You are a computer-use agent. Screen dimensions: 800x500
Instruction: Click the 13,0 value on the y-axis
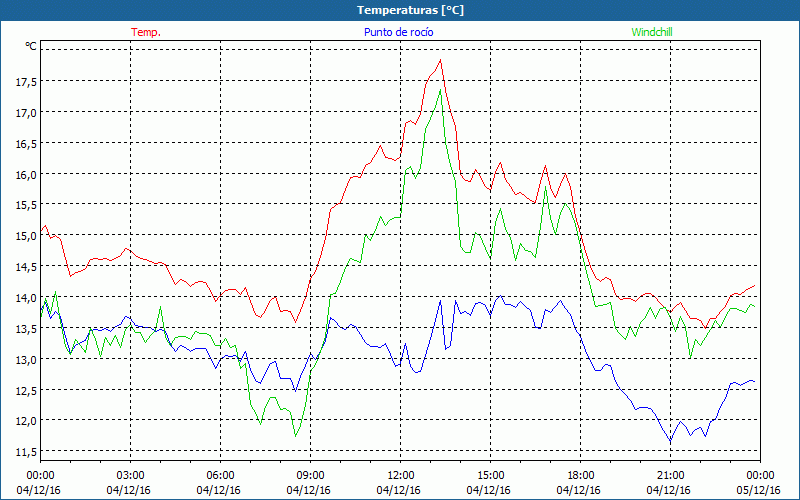tap(27, 359)
